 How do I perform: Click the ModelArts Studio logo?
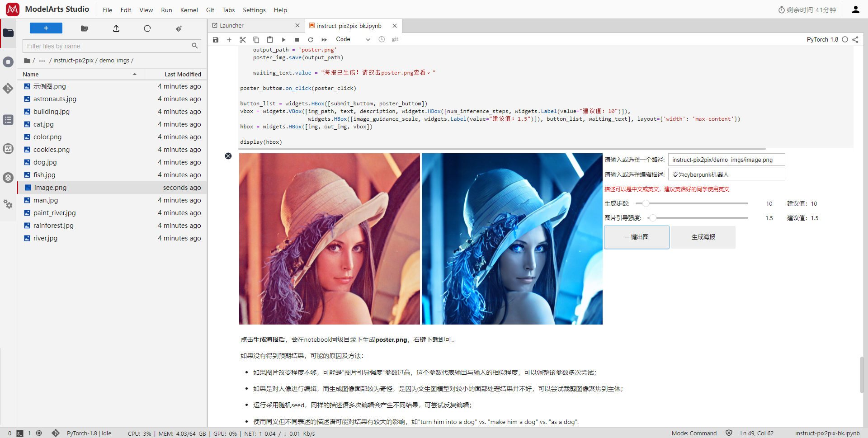pos(13,9)
